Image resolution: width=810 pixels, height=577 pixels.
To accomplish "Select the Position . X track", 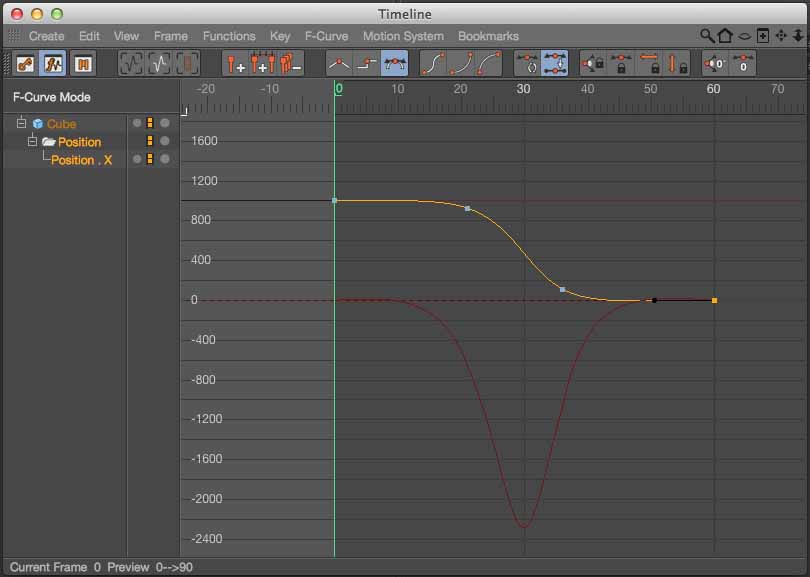I will [x=82, y=160].
